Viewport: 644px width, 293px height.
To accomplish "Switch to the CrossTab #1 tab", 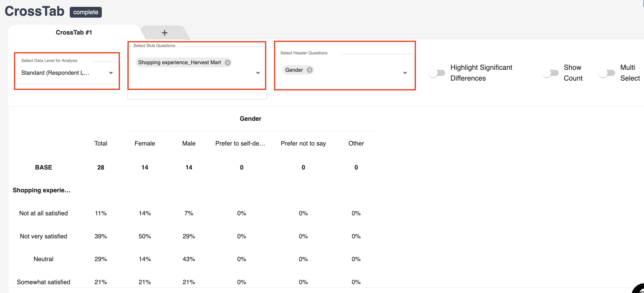I will (74, 33).
